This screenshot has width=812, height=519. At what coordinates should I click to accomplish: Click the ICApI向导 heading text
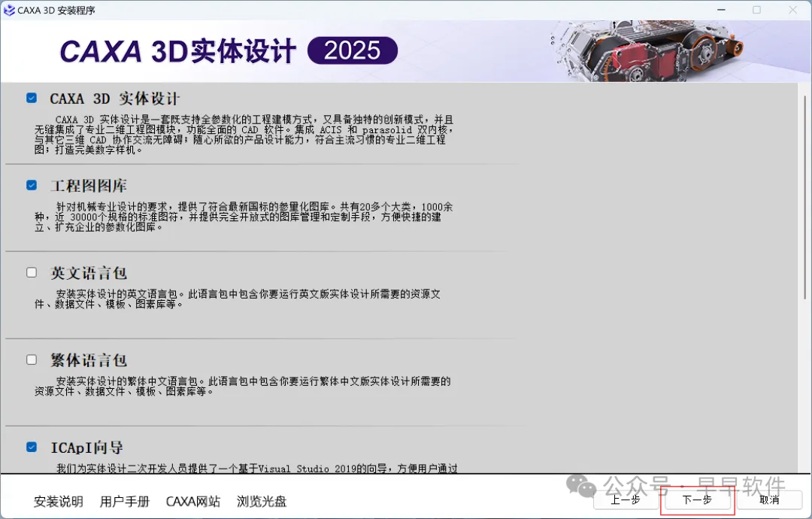[x=86, y=448]
